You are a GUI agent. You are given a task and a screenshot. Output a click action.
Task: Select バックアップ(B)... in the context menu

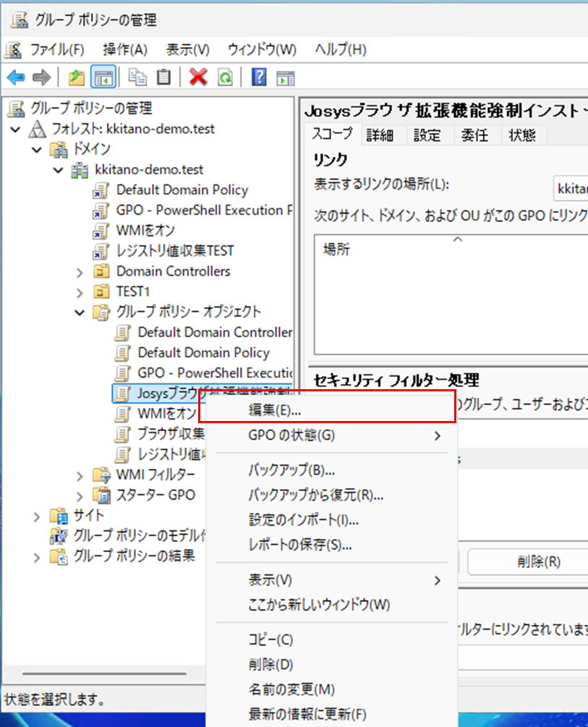click(x=291, y=471)
